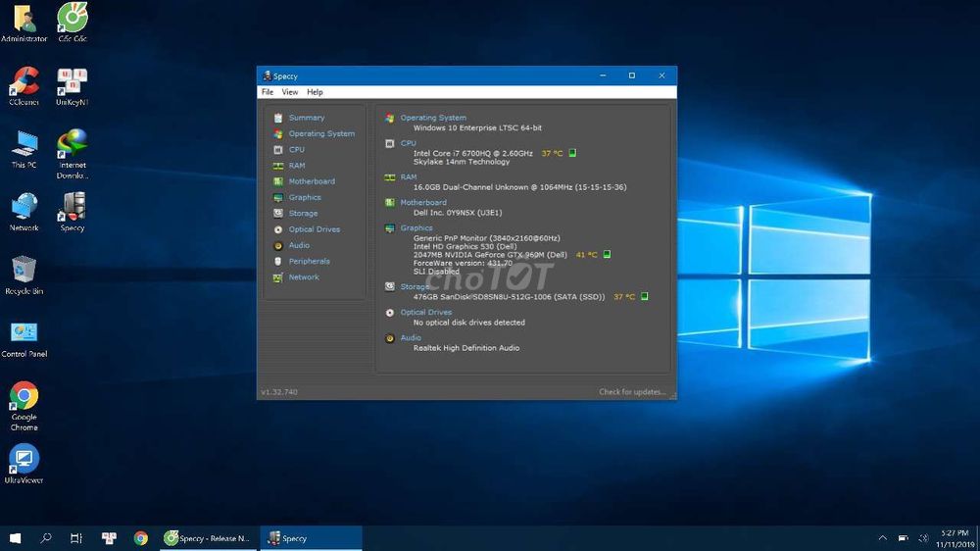Click the Storage heading link in summary
The width and height of the screenshot is (980, 551).
coord(415,287)
